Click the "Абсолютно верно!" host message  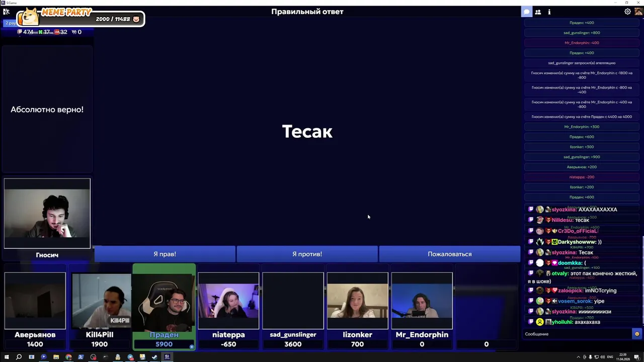click(x=47, y=109)
